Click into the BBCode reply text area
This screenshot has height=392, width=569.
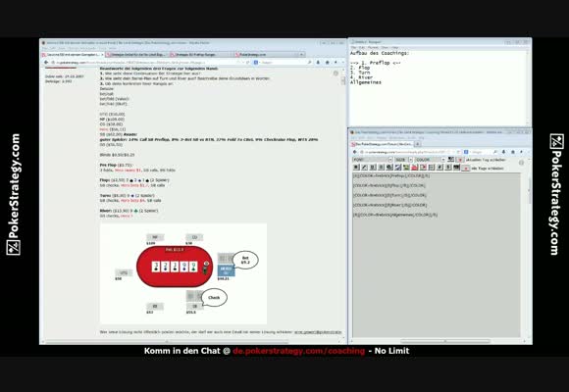click(x=437, y=255)
